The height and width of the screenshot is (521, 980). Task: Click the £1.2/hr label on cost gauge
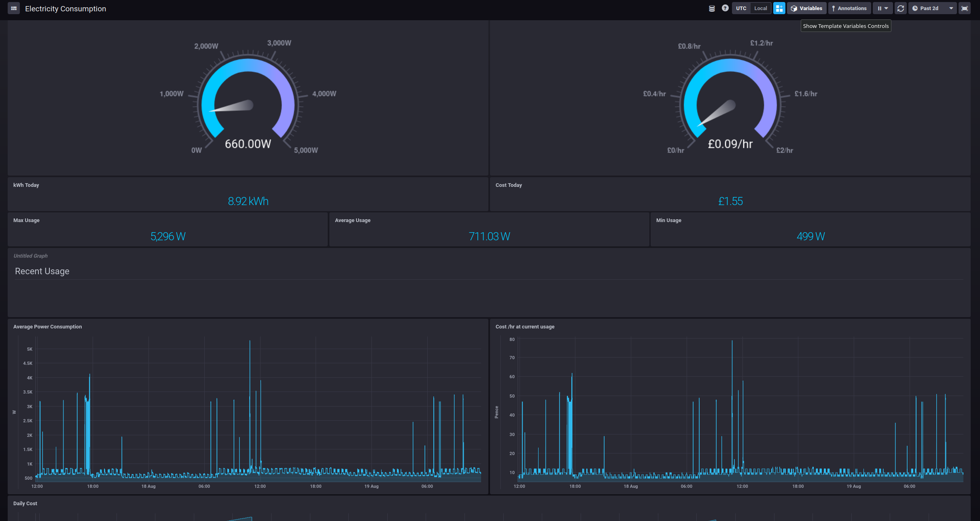[762, 43]
